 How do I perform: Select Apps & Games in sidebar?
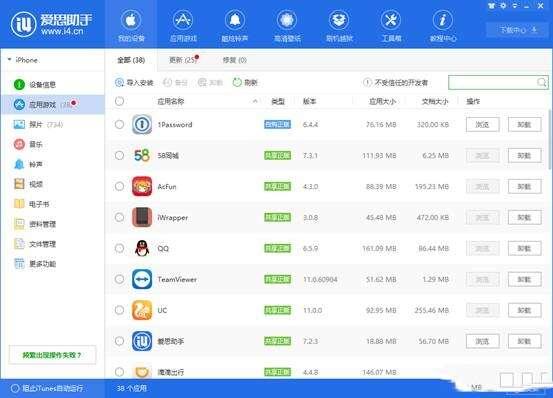(x=52, y=104)
